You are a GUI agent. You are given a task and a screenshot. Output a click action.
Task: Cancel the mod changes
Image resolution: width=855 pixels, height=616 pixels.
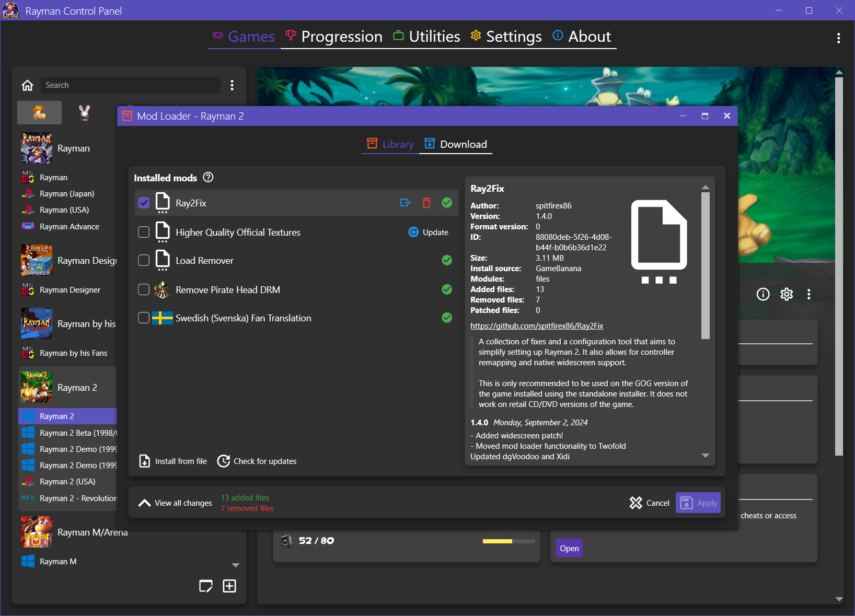click(x=650, y=503)
